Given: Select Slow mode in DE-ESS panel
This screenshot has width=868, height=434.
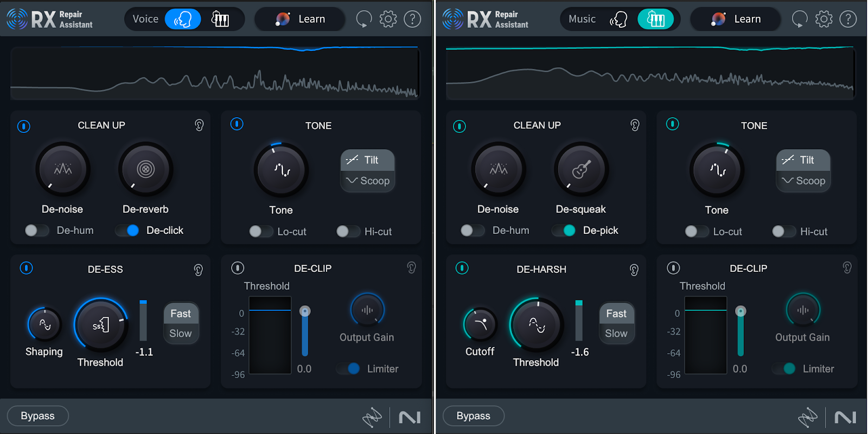Looking at the screenshot, I should pos(181,334).
